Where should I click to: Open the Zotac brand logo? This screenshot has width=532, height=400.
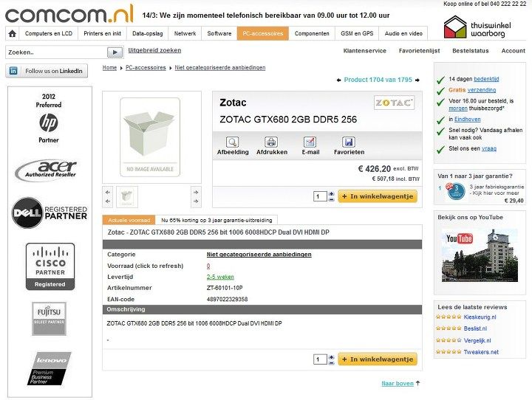pos(394,103)
